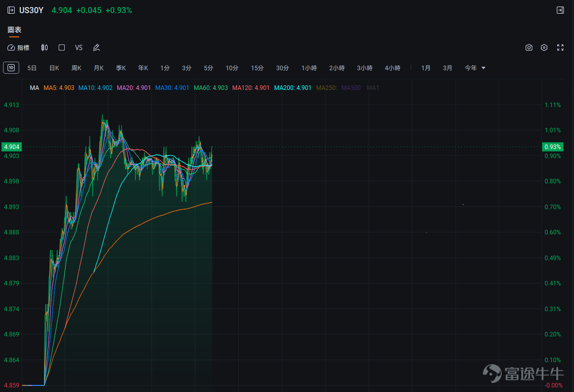Image resolution: width=574 pixels, height=392 pixels.
Task: Open the VS compare tool
Action: (79, 47)
